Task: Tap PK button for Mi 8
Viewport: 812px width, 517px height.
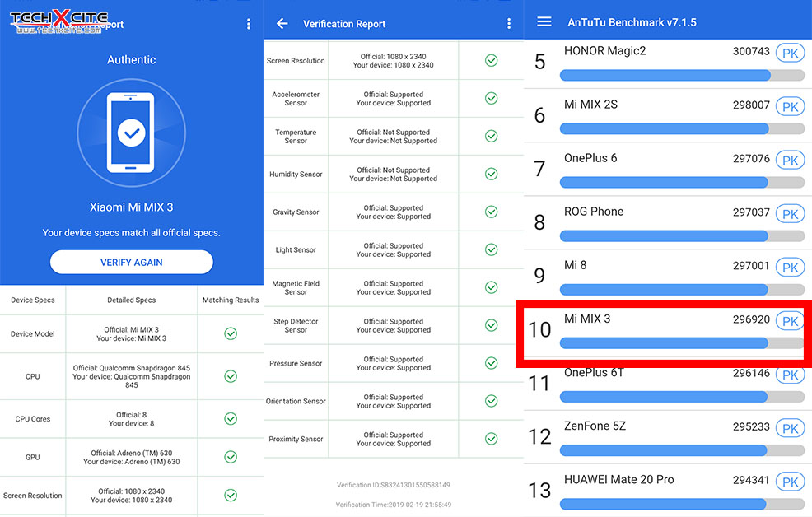Action: point(790,268)
